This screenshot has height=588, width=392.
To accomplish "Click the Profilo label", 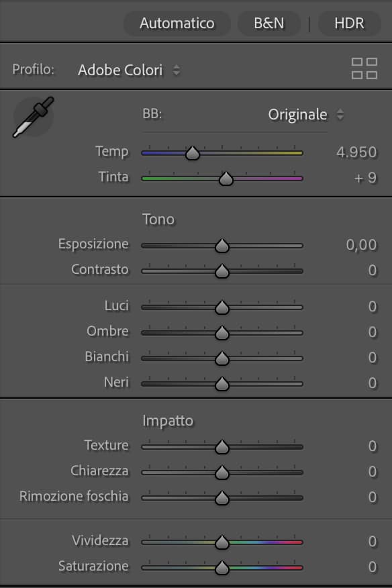I will 30,69.
